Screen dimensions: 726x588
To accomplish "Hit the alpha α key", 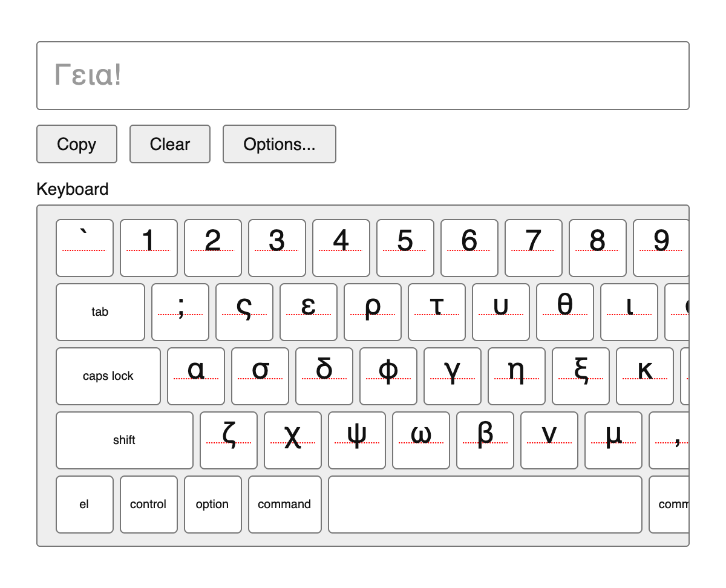I will click(196, 376).
